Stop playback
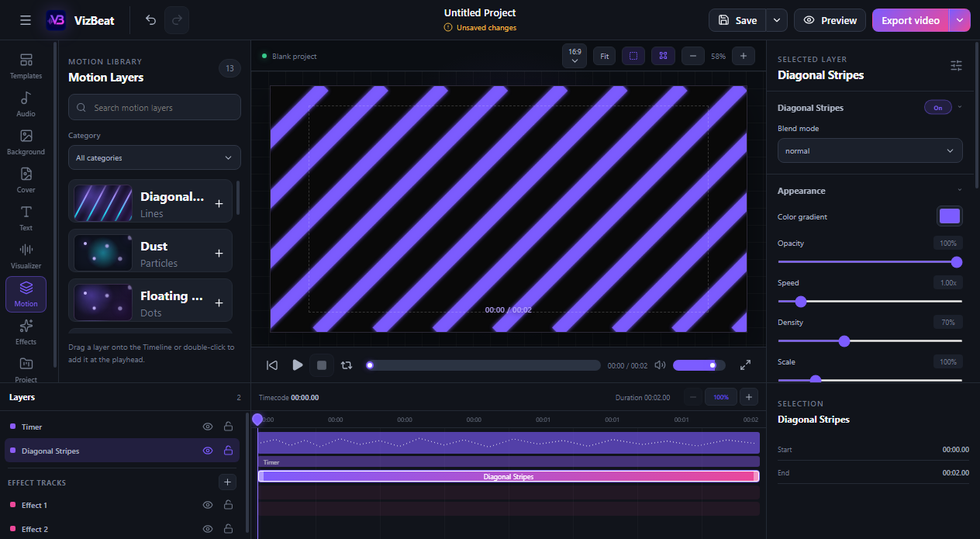 point(322,365)
